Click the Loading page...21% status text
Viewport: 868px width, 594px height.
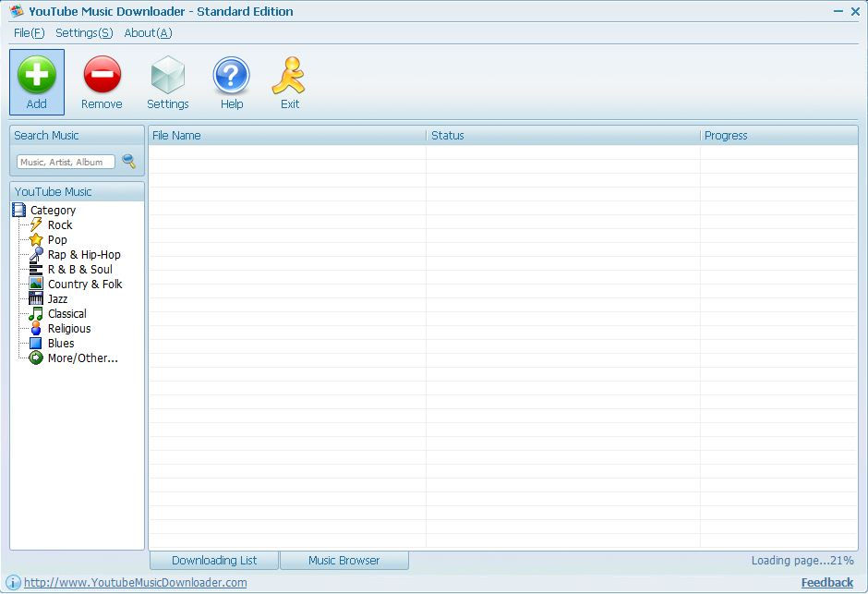click(x=802, y=560)
